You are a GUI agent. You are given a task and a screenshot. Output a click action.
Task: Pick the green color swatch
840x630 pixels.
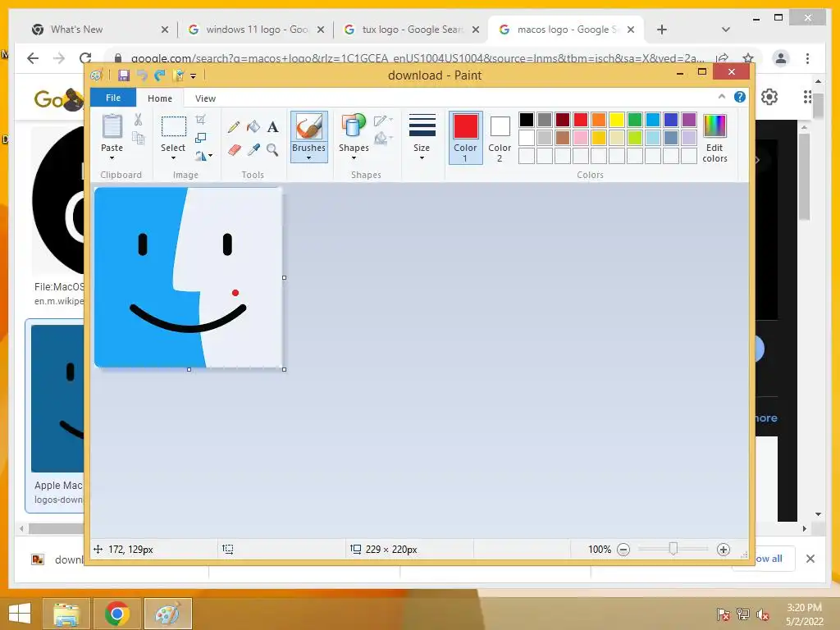[x=635, y=120]
